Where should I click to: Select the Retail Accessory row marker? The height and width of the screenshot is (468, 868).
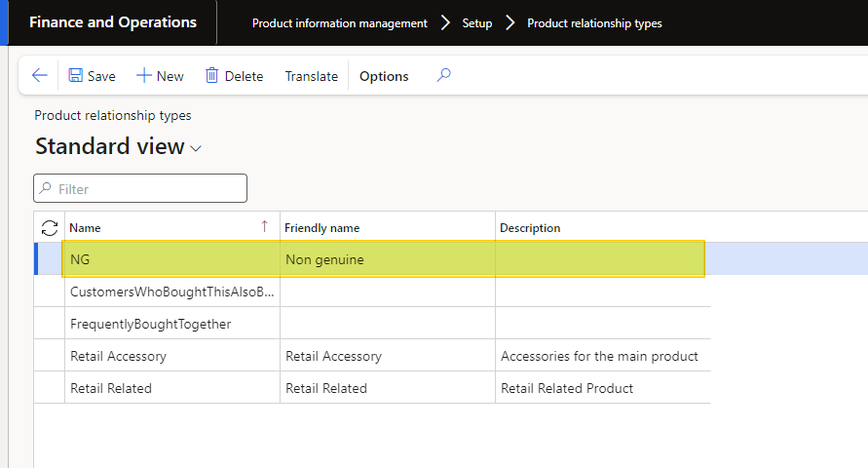tap(50, 356)
